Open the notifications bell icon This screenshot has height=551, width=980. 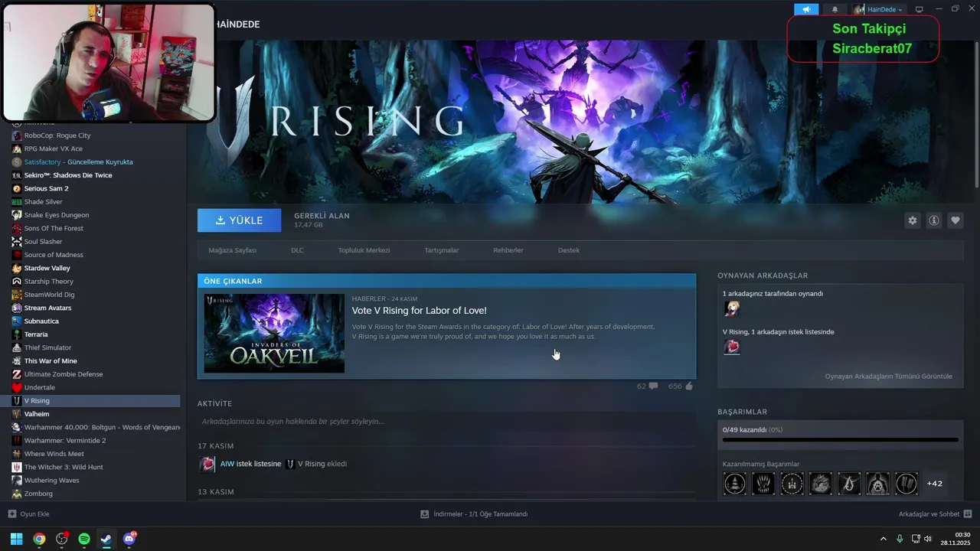835,9
